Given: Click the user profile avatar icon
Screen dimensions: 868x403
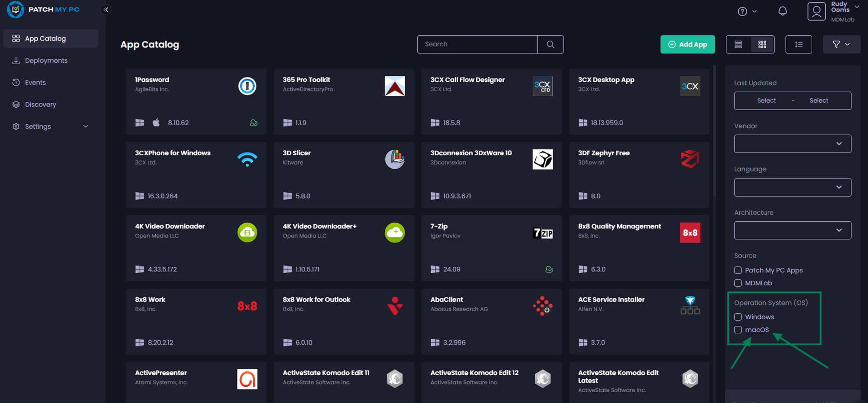Looking at the screenshot, I should coord(816,12).
